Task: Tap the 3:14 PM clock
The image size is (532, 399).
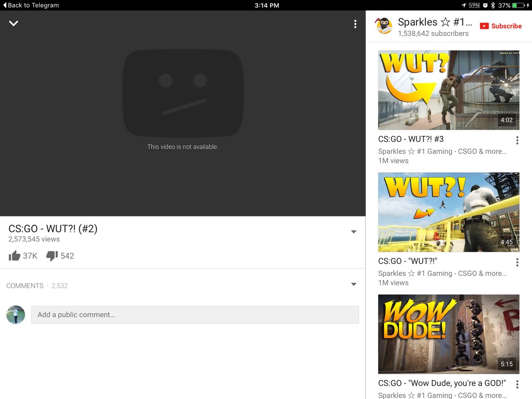Action: coord(267,5)
